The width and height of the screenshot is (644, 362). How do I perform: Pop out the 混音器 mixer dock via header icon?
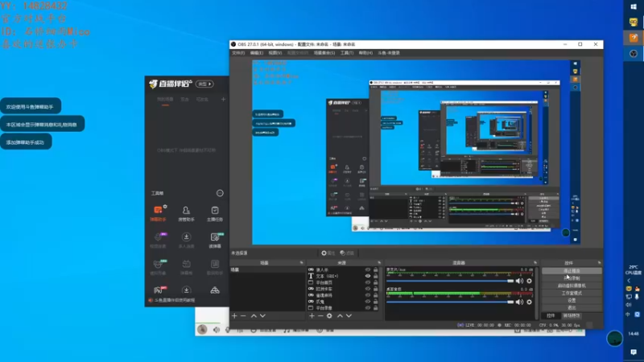tap(535, 263)
